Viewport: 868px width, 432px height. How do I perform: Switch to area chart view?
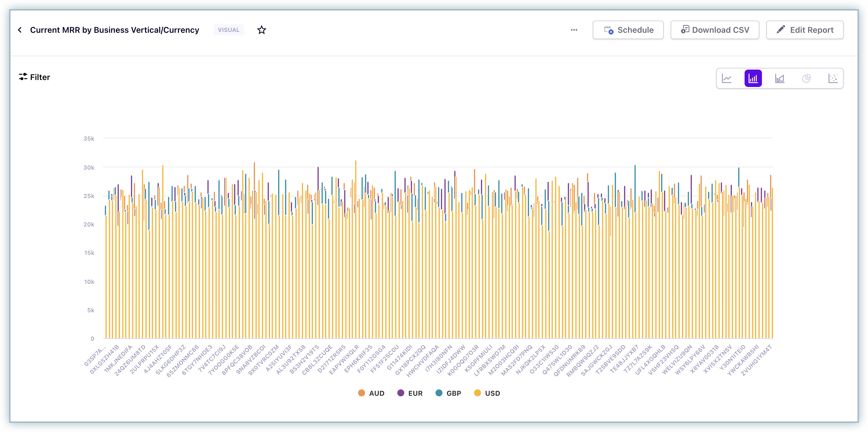[780, 79]
